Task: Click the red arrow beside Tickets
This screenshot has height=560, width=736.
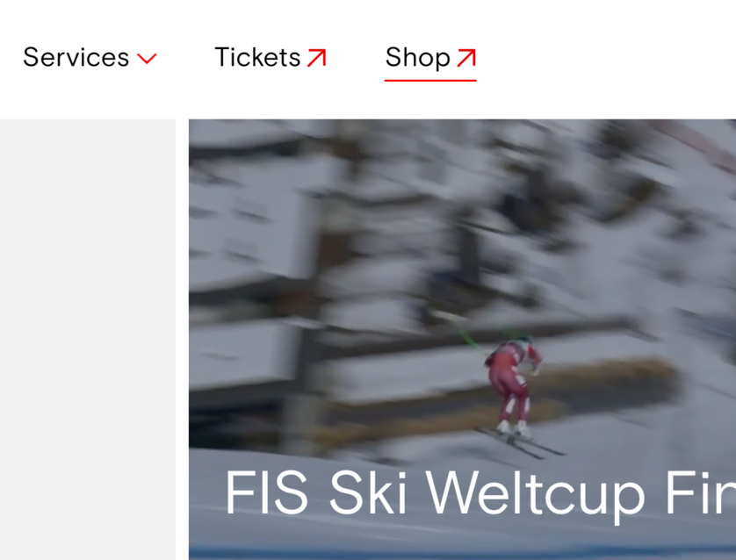Action: point(317,58)
